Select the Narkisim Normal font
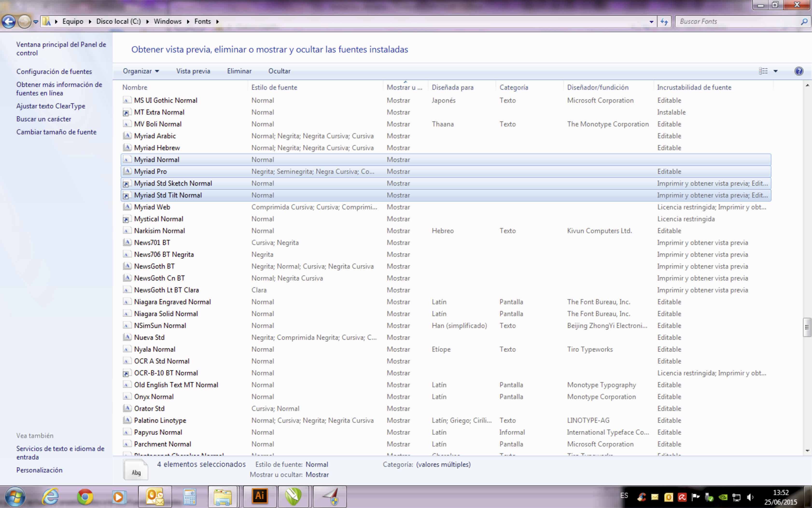Viewport: 812px width, 508px height. (x=446, y=231)
